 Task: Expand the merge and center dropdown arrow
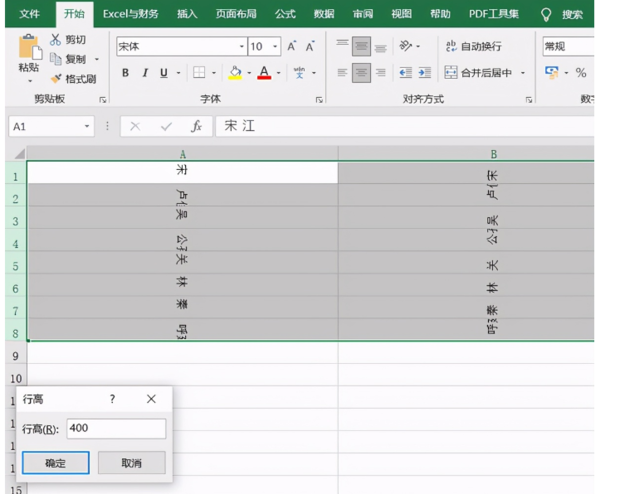[523, 73]
